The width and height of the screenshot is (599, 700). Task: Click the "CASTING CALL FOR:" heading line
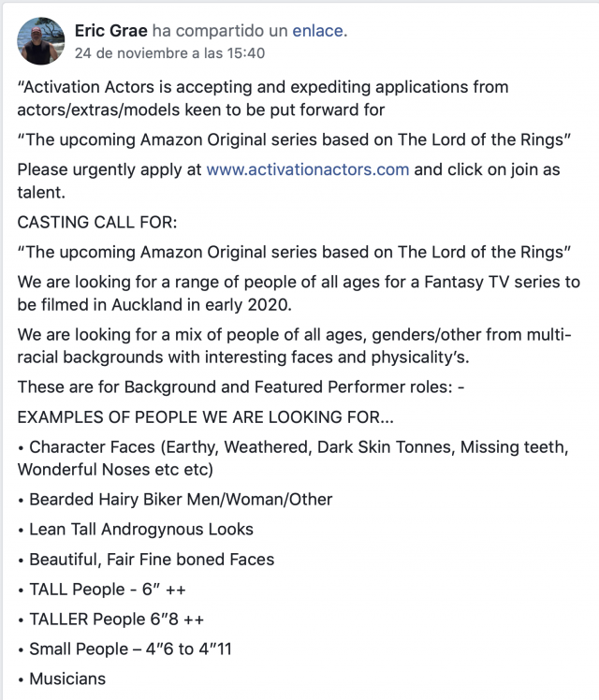[93, 225]
